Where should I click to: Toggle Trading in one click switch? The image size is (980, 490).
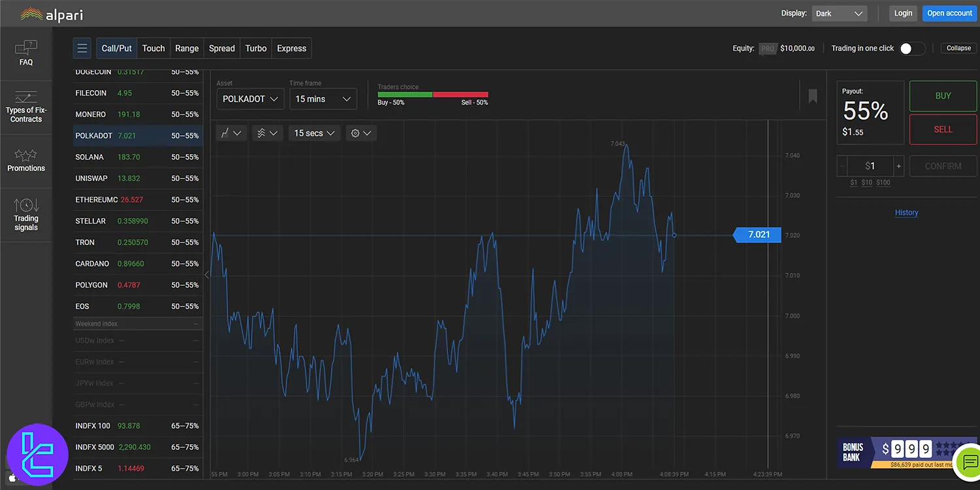912,48
